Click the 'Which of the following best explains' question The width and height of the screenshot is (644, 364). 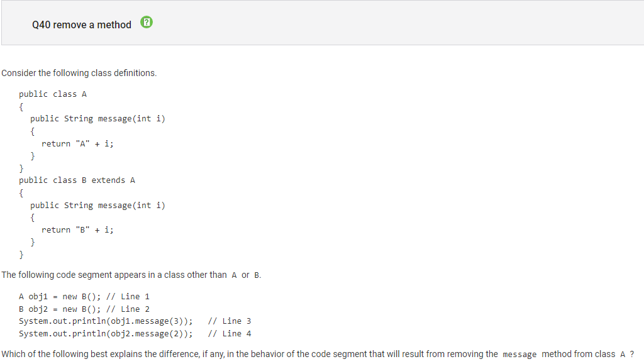click(x=318, y=354)
